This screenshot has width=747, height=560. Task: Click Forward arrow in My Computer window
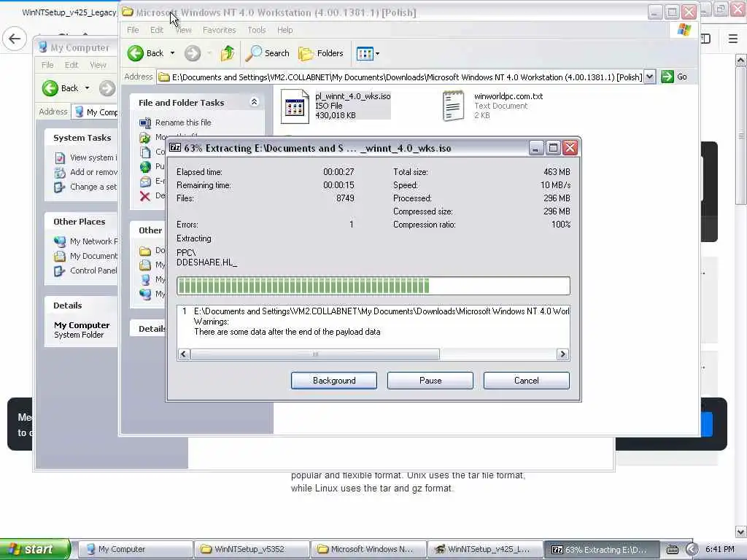pos(107,88)
